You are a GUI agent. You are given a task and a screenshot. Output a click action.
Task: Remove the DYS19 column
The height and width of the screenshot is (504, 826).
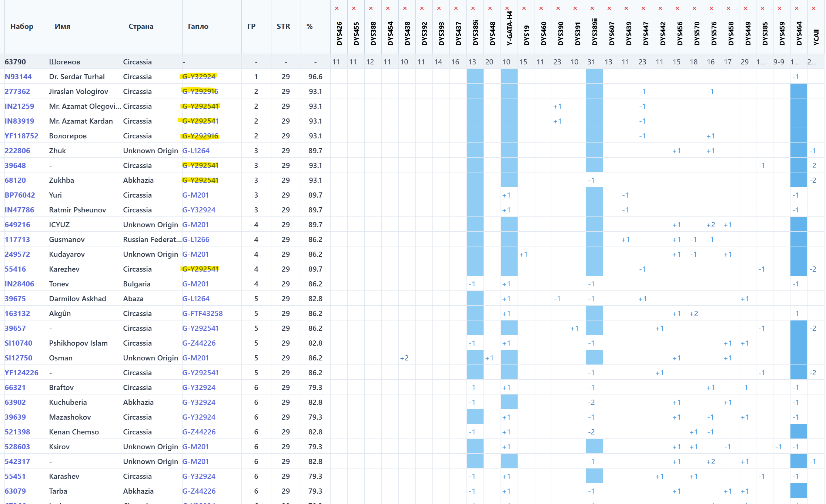[x=524, y=9]
